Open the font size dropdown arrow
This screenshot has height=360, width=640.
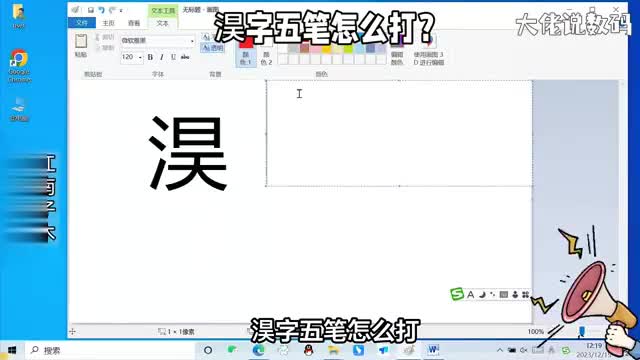pos(140,57)
